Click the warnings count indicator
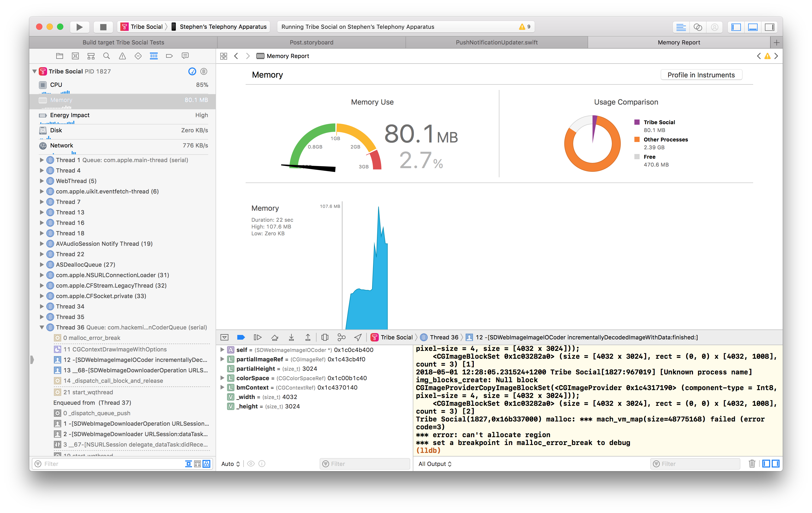Image resolution: width=812 pixels, height=513 pixels. coord(525,27)
